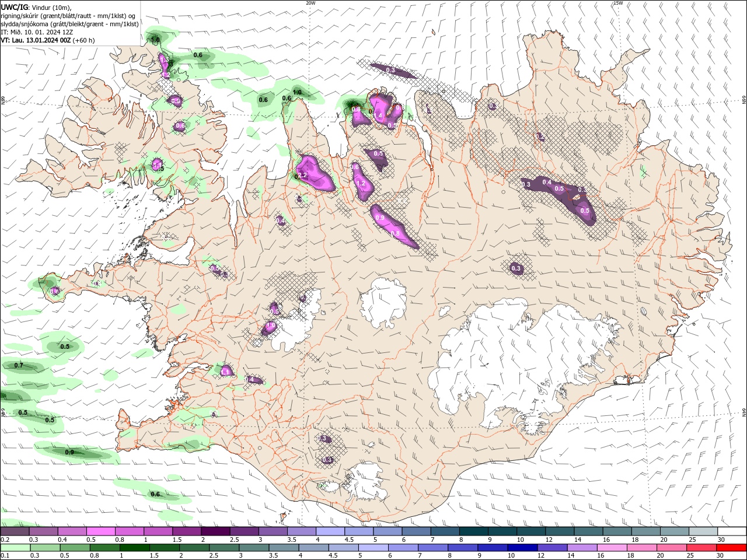Image resolution: width=747 pixels, height=560 pixels.
Task: Pick rain legend swatch between 0.5 and 0.8
Action: [75, 548]
